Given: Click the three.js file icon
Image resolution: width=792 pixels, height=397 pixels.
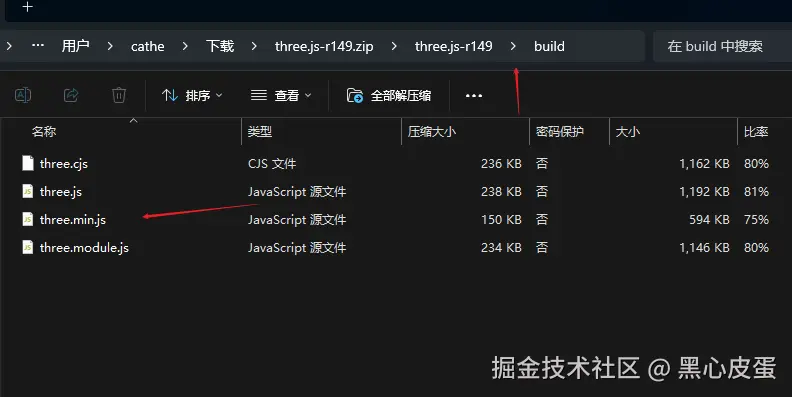Looking at the screenshot, I should click(28, 191).
